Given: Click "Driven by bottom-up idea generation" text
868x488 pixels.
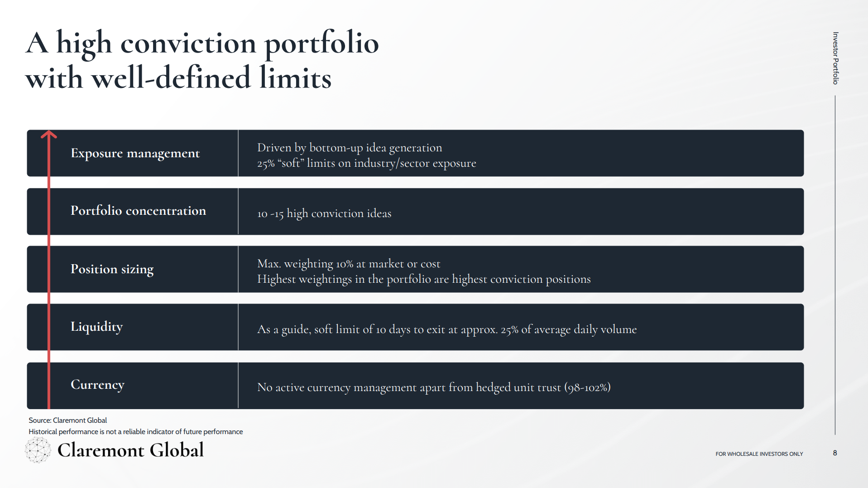Looking at the screenshot, I should (x=350, y=148).
